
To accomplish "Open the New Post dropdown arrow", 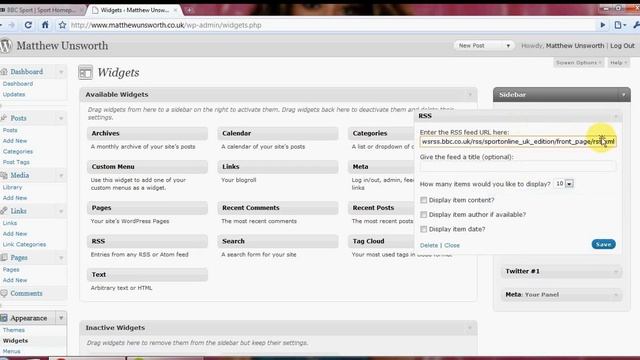I will click(508, 46).
